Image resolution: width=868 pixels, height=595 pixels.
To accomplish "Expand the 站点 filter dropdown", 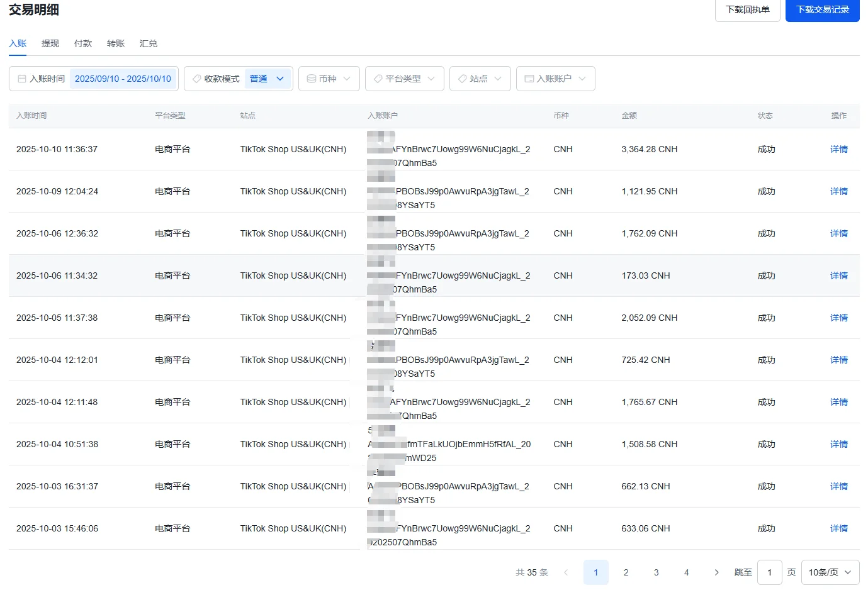I will coord(480,79).
